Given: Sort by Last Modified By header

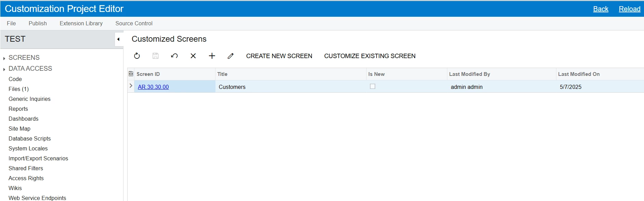Looking at the screenshot, I should click(502, 74).
